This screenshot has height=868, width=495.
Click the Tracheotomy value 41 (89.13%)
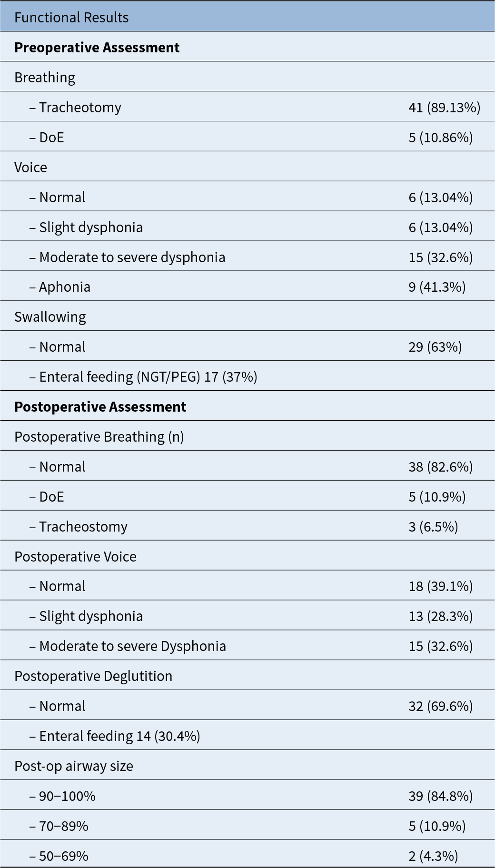[445, 108]
